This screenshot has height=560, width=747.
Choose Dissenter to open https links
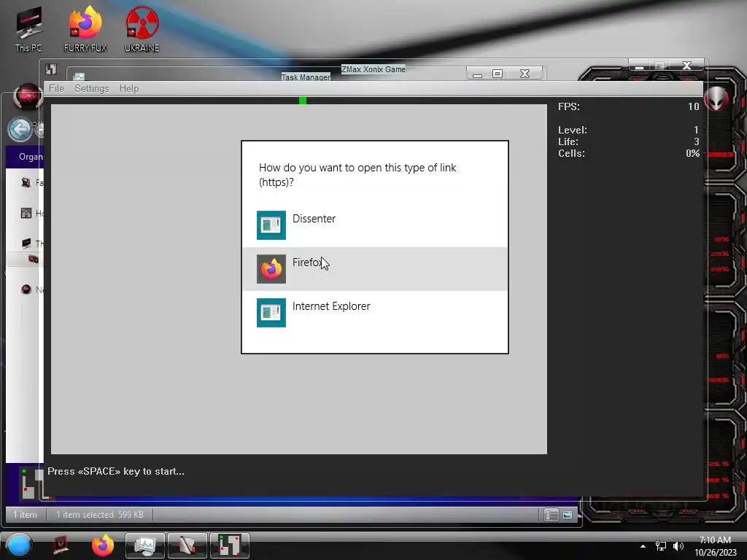click(x=374, y=225)
